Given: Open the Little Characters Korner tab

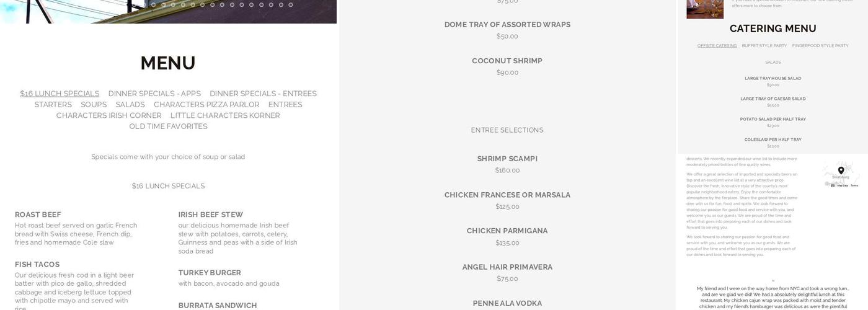Looking at the screenshot, I should pos(225,115).
